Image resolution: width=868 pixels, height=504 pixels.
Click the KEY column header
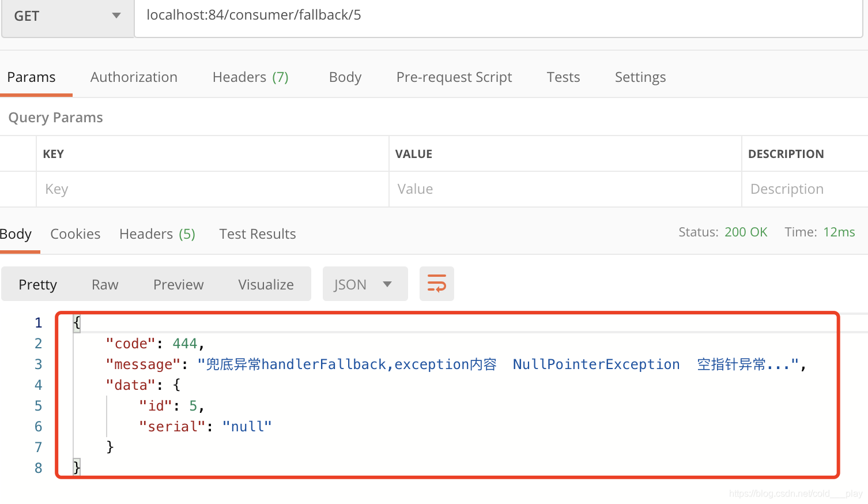click(54, 154)
